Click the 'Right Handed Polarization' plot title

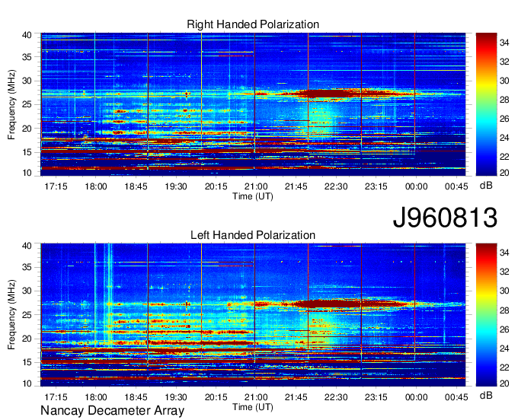point(253,24)
